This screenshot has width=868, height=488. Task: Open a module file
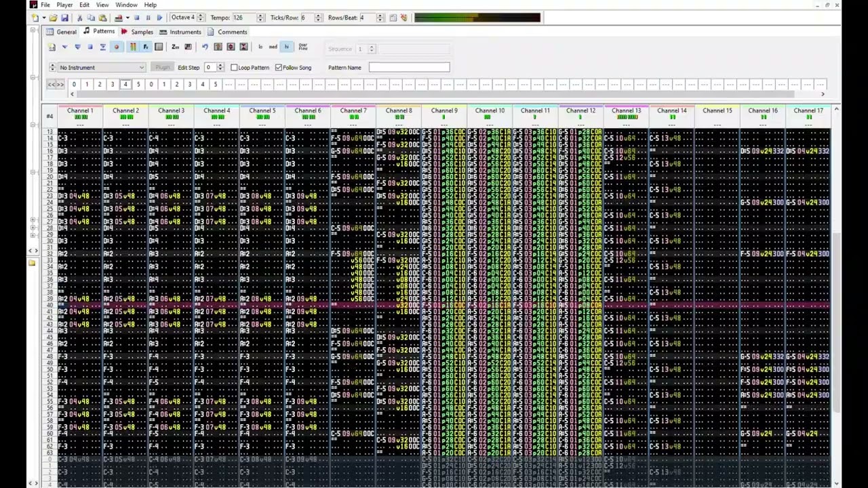pyautogui.click(x=54, y=18)
